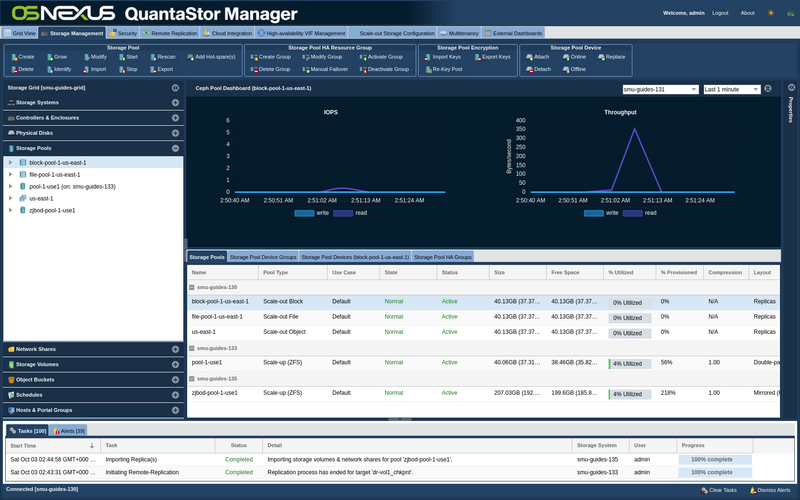Expand the file-pool-1-us-east-1 tree node
Viewport: 800px width, 500px height.
pos(10,174)
